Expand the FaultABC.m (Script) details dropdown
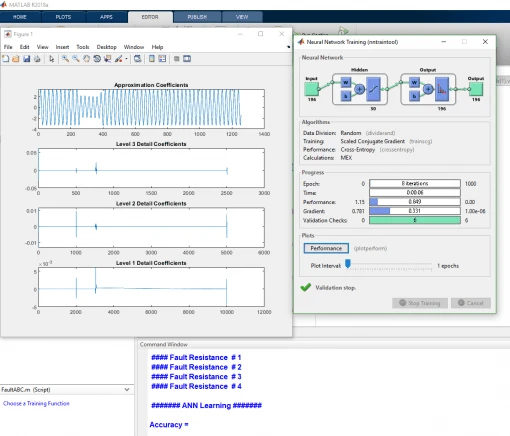This screenshot has width=510, height=436. tap(127, 389)
